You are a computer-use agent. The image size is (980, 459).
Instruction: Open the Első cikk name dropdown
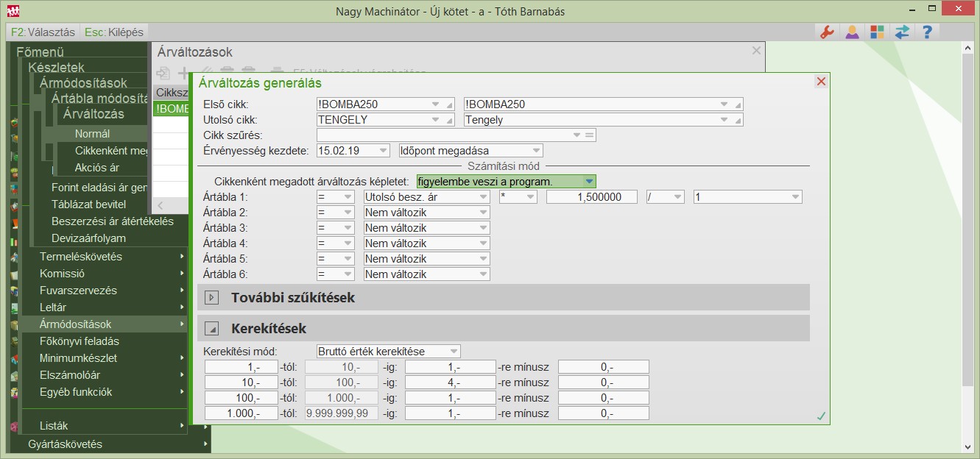724,104
